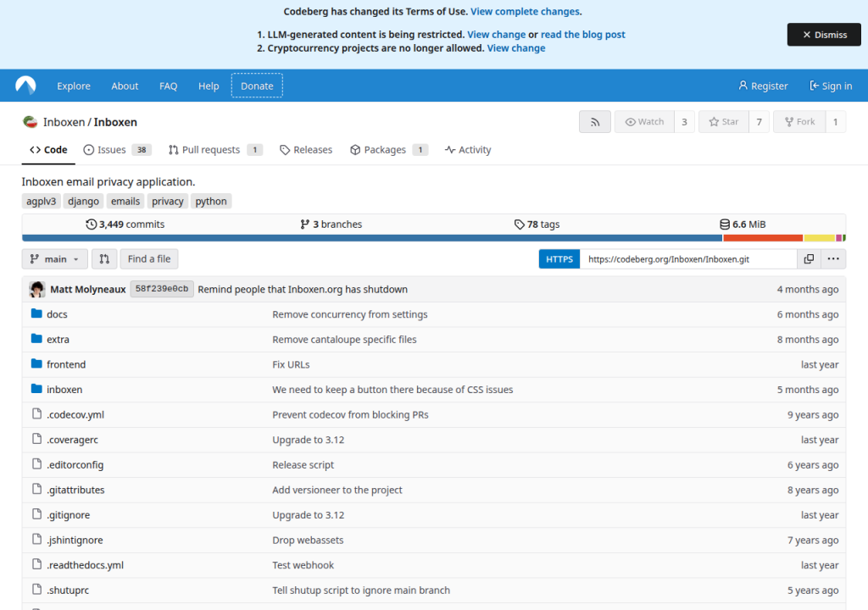
Task: Click the branches fork icon
Action: [x=304, y=225]
